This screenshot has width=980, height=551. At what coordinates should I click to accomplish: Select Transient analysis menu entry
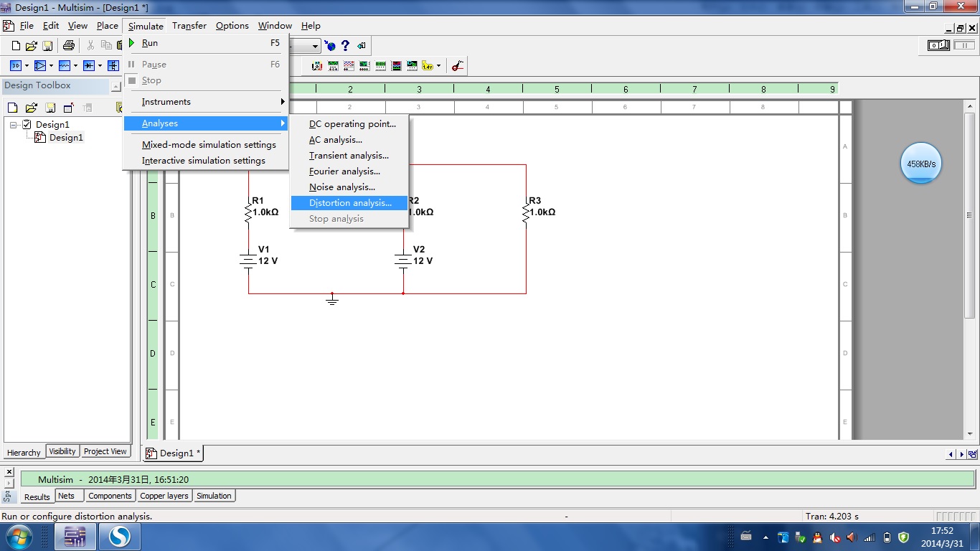point(349,156)
